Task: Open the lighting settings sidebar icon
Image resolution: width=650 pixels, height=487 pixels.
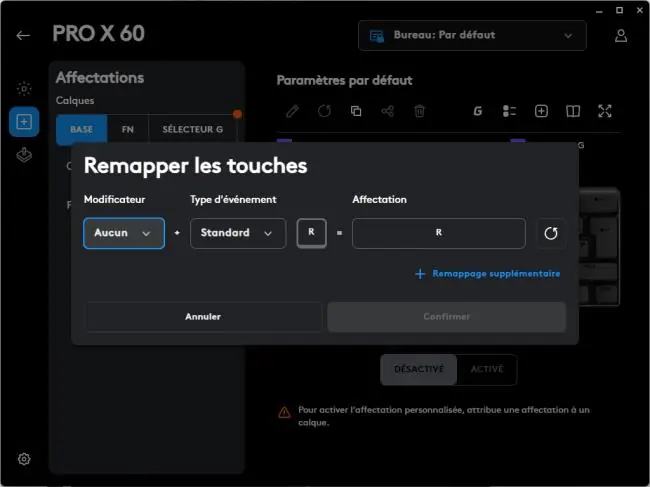Action: (x=24, y=89)
